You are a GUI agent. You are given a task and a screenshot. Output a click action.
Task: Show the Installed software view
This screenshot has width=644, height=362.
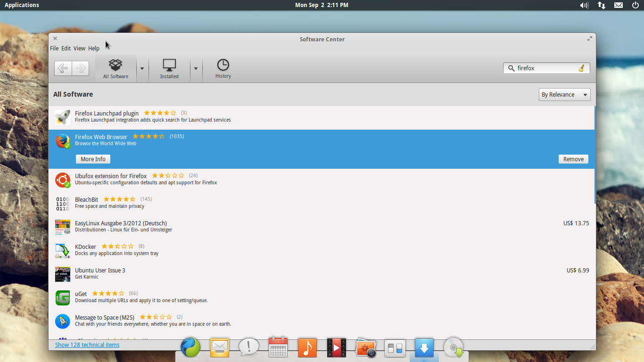click(x=169, y=69)
